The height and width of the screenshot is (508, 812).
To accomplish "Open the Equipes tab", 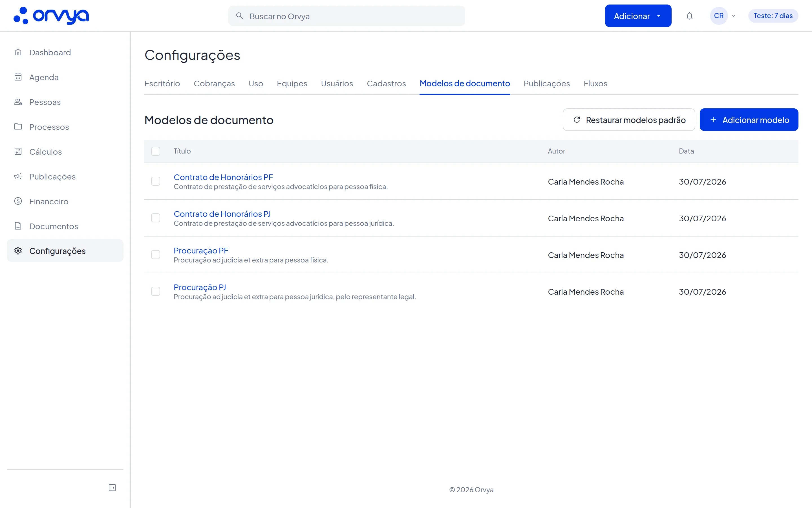I will coord(292,83).
